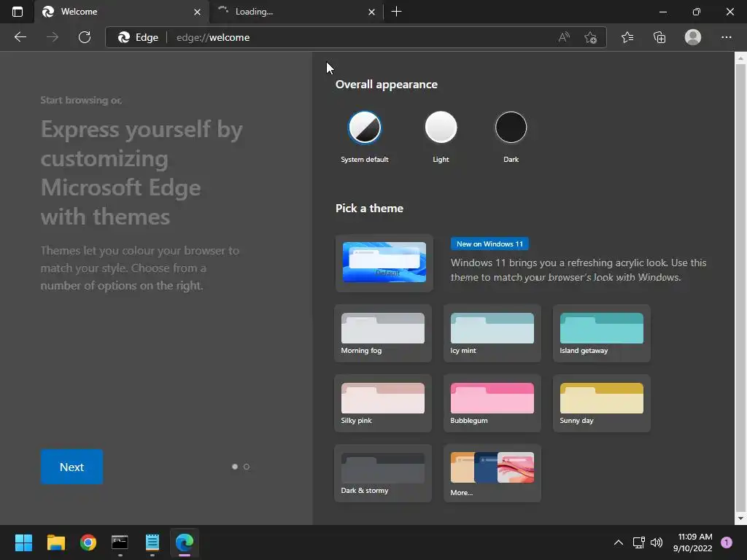The image size is (747, 560).
Task: Choose the Windows 11 Default theme
Action: [384, 262]
